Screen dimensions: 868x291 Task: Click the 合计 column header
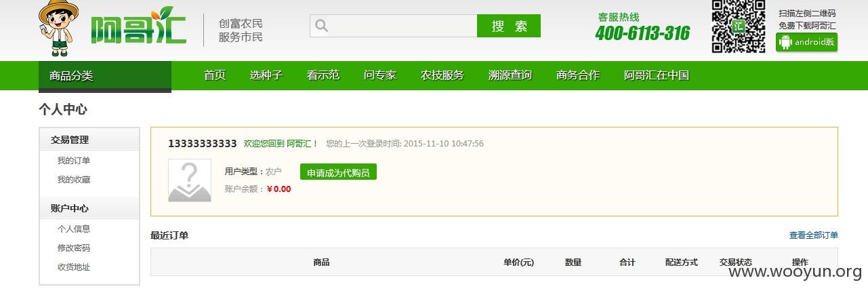[x=627, y=263]
